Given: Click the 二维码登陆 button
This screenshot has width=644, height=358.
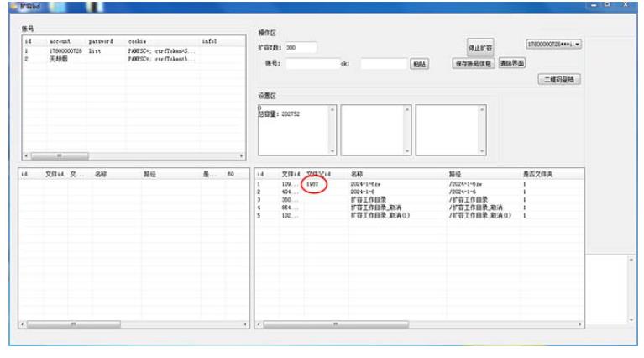Looking at the screenshot, I should 560,80.
